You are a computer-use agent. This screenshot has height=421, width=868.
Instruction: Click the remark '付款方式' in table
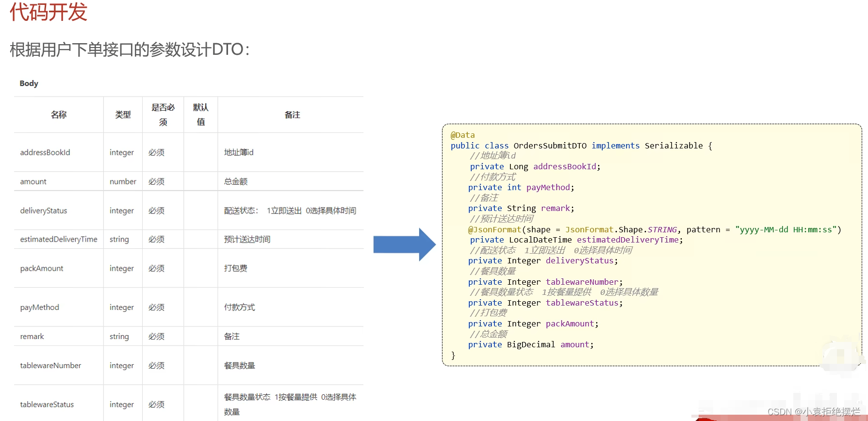click(x=239, y=307)
